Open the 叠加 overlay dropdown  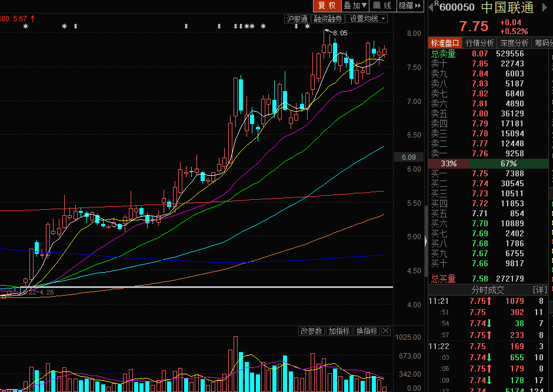click(355, 6)
